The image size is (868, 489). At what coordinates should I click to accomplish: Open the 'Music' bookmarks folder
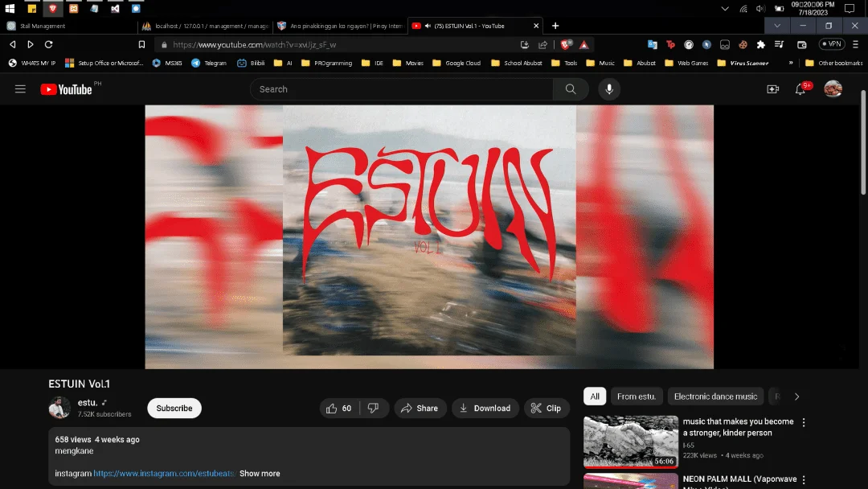point(600,63)
